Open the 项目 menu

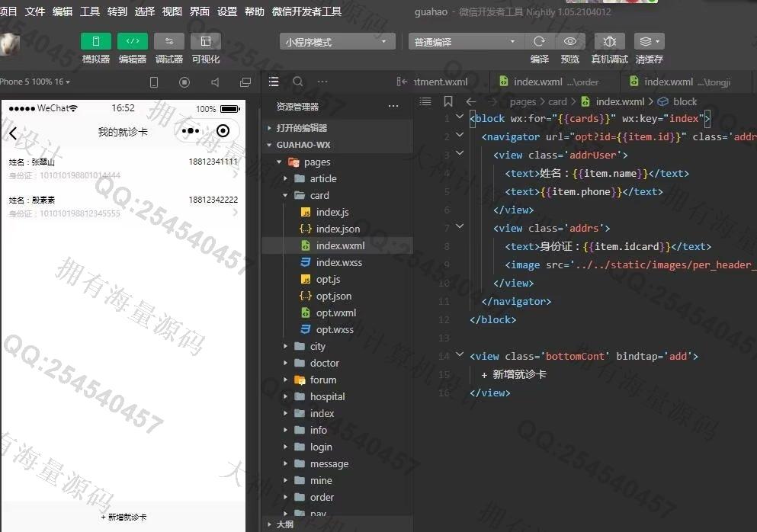pyautogui.click(x=8, y=11)
